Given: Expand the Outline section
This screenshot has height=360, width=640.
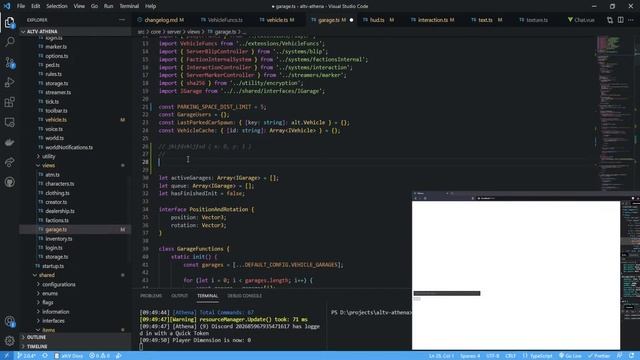Looking at the screenshot, I should point(76,337).
